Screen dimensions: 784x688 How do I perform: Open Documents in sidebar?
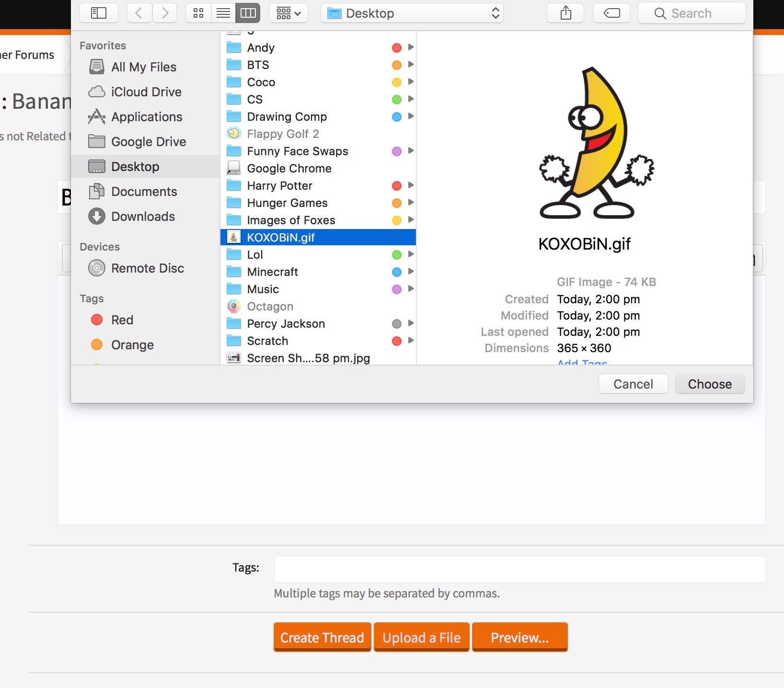[145, 192]
